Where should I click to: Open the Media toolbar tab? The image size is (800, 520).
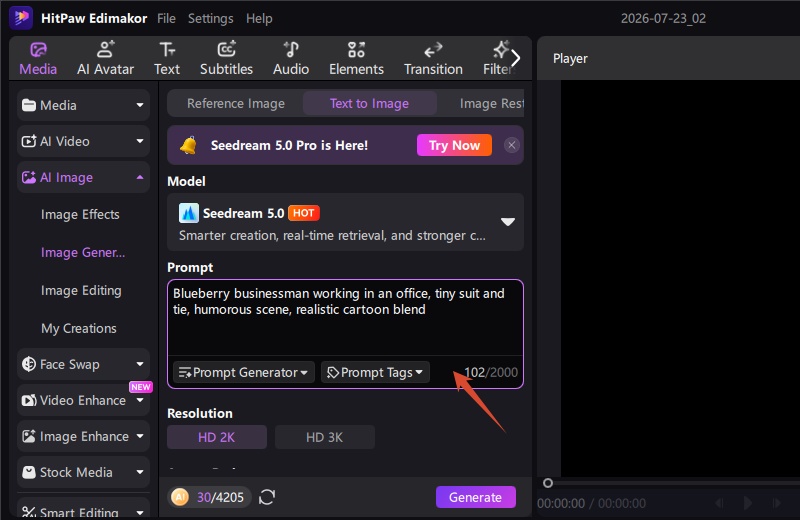click(x=38, y=59)
